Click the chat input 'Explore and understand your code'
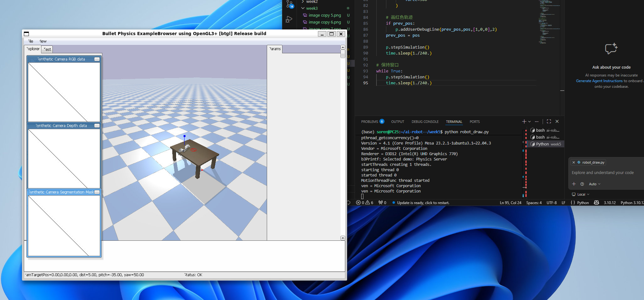This screenshot has height=300, width=644. coord(603,173)
